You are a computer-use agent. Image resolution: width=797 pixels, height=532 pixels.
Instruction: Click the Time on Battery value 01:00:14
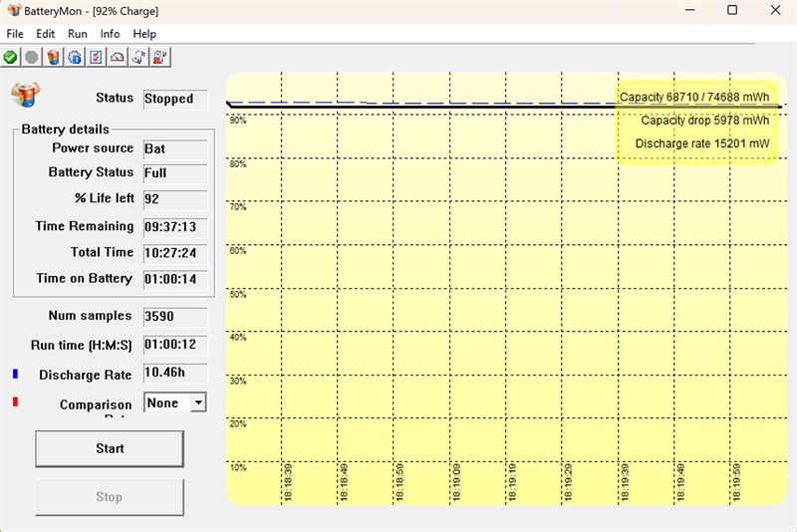point(175,280)
